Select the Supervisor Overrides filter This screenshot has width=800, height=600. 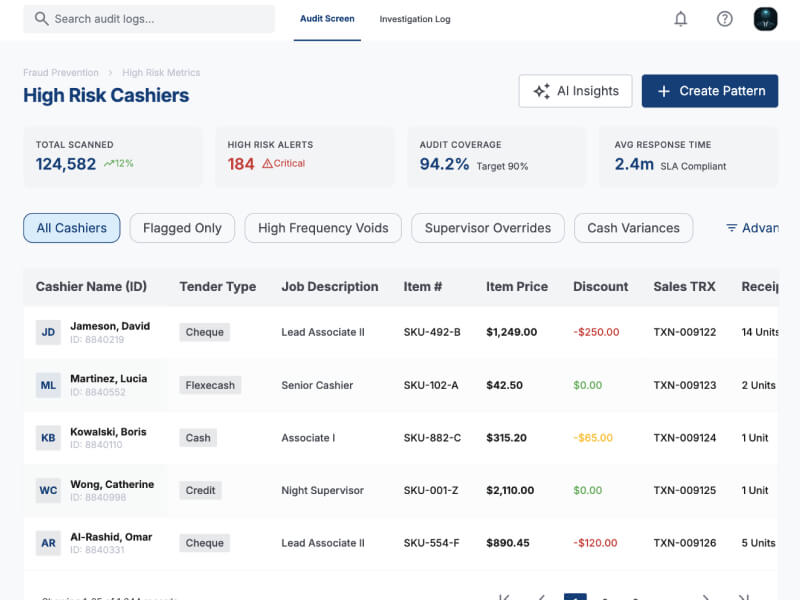coord(488,228)
